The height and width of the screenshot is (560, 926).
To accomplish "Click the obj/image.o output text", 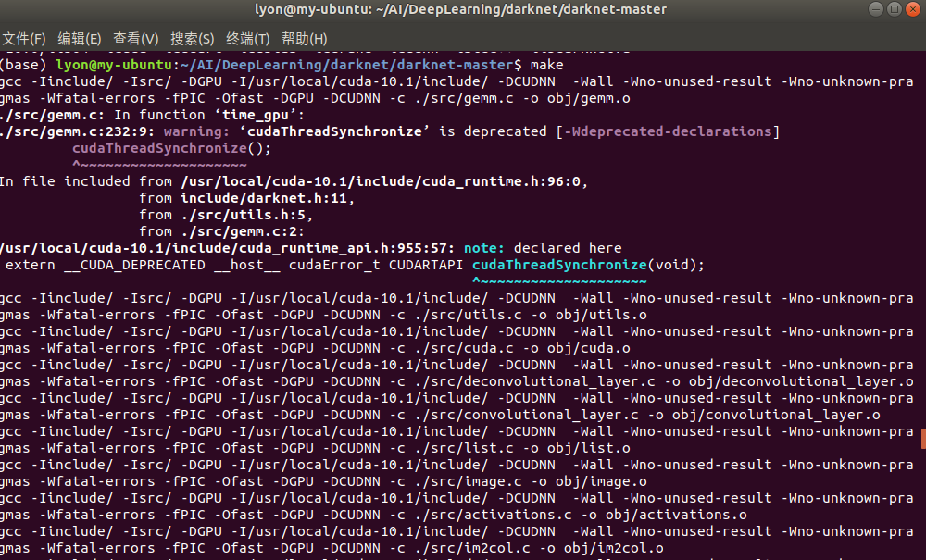I will (601, 481).
